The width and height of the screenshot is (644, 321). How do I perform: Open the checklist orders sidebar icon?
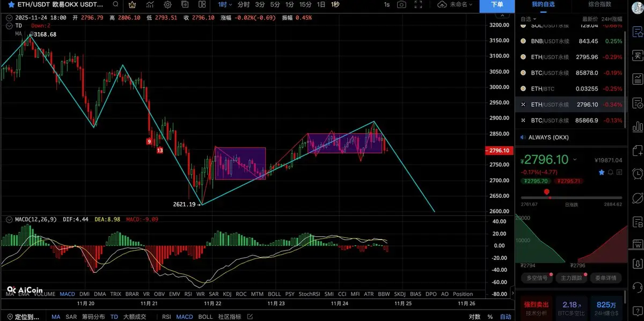[638, 103]
